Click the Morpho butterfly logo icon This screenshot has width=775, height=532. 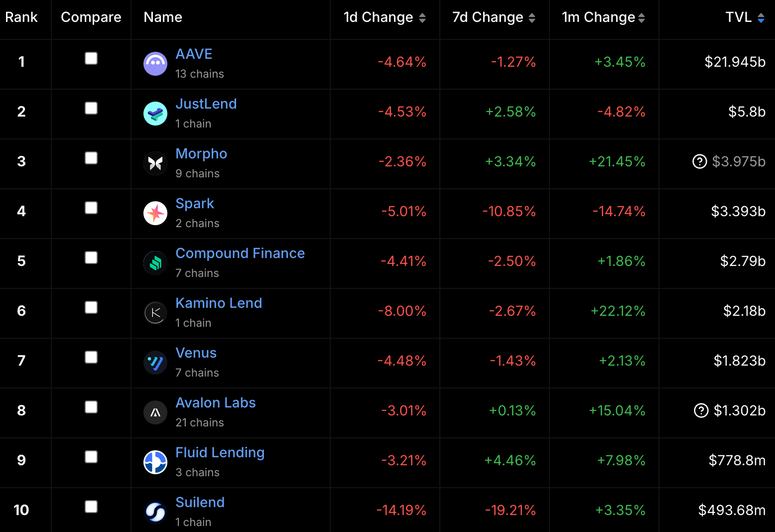coord(155,163)
